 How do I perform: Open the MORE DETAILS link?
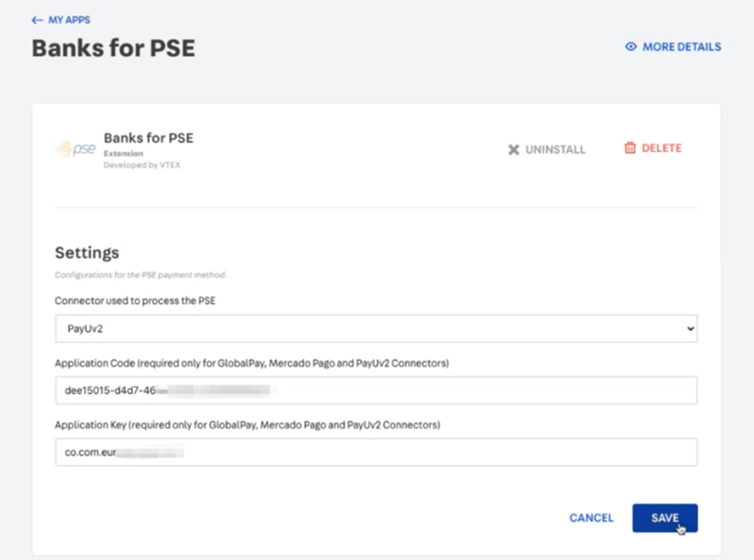click(x=682, y=47)
